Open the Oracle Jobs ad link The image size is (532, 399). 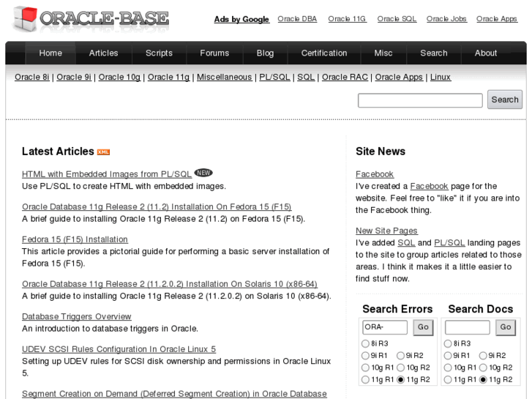pos(446,19)
